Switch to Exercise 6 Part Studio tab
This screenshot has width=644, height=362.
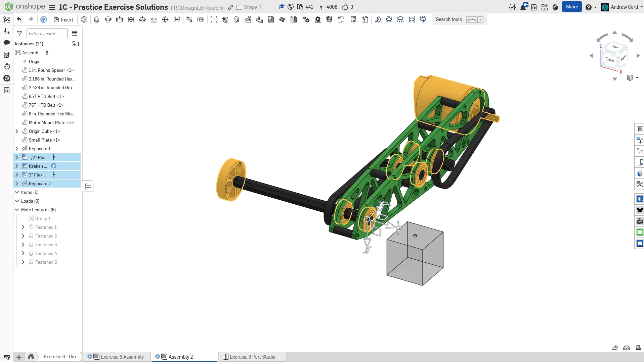click(x=252, y=357)
